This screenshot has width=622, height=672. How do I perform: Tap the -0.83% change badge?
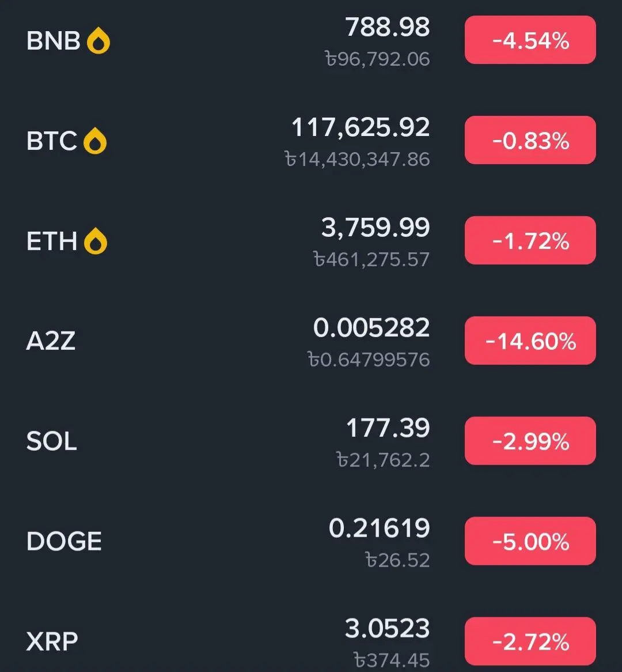(x=530, y=140)
